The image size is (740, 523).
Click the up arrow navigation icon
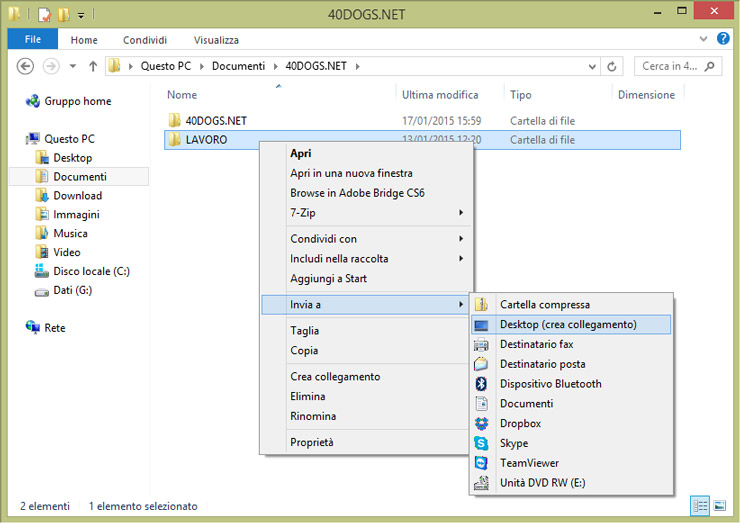point(93,67)
